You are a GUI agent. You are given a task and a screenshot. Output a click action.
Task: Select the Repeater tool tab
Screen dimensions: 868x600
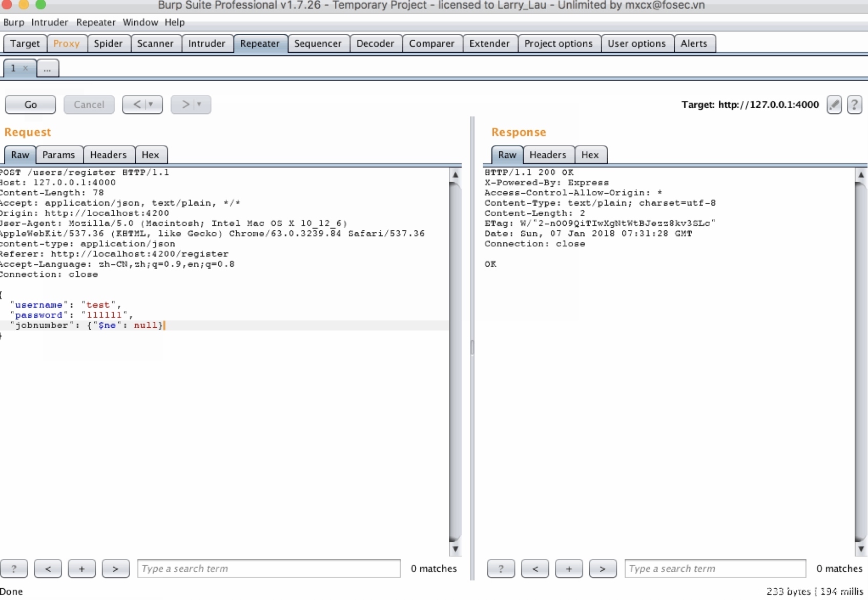[260, 44]
